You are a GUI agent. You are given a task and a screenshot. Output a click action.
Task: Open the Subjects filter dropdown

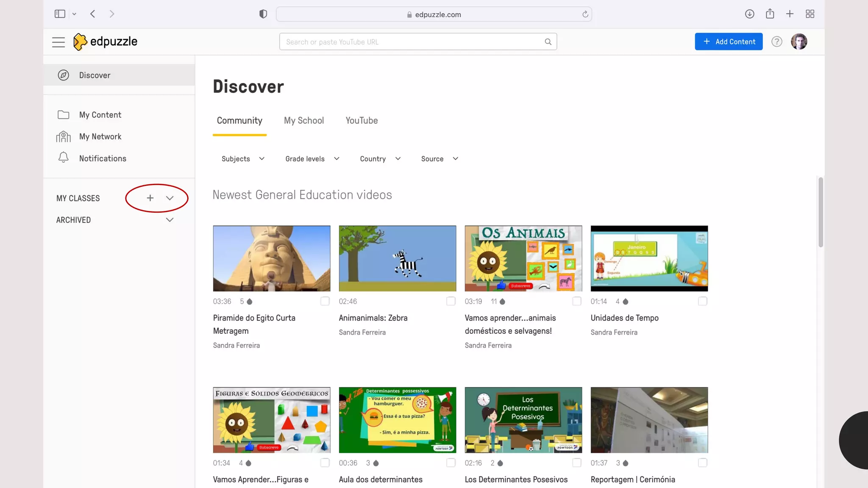[x=243, y=159]
